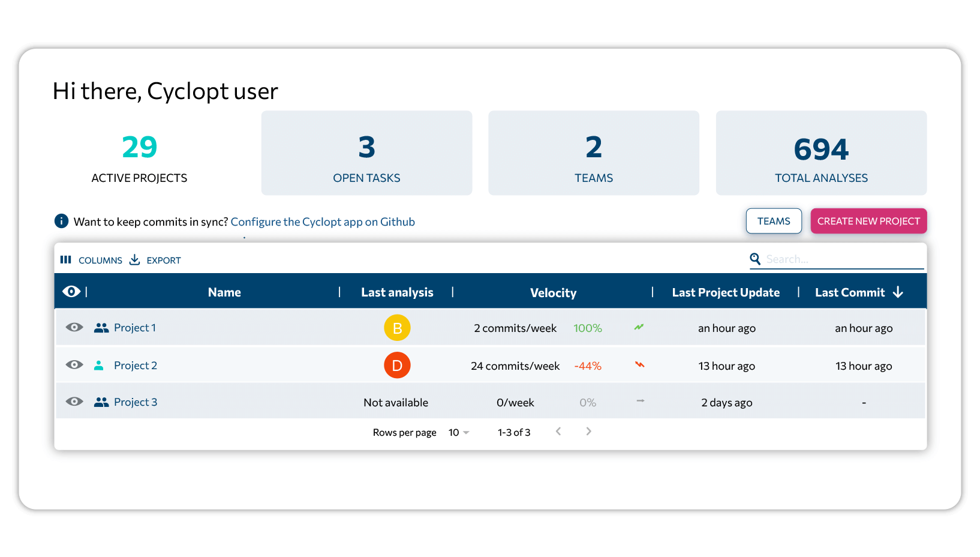
Task: Toggle the eye icon in the table header
Action: coord(72,291)
